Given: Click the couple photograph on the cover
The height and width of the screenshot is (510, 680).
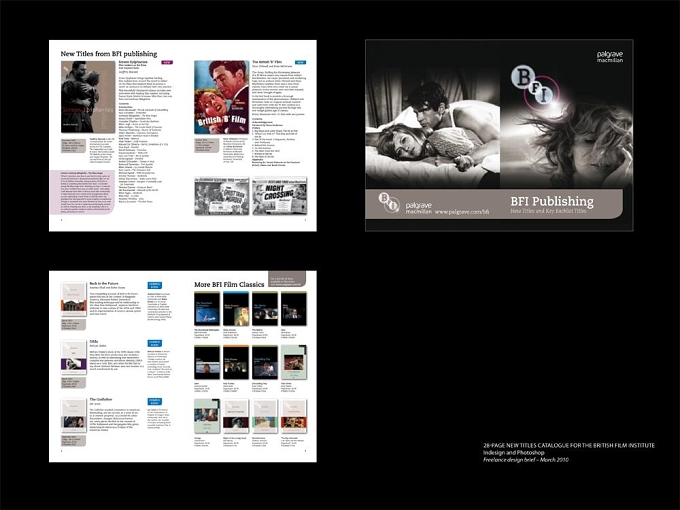Looking at the screenshot, I should (433, 128).
